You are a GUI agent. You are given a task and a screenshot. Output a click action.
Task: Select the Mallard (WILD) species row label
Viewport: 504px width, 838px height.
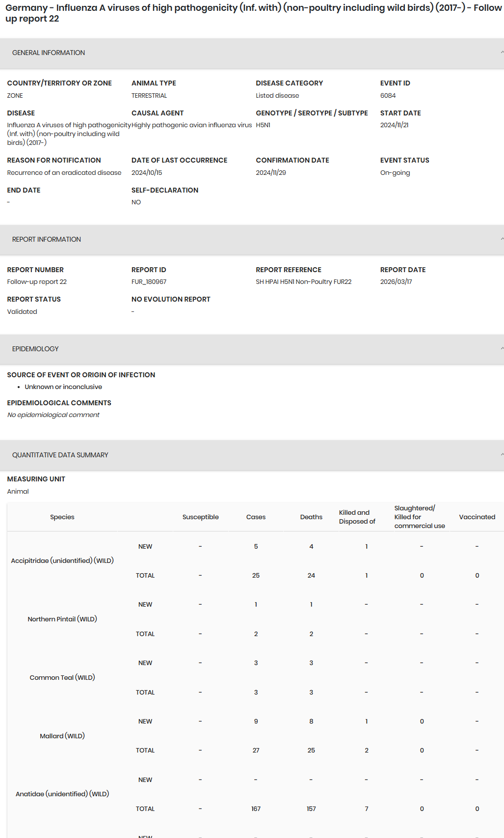pos(62,736)
